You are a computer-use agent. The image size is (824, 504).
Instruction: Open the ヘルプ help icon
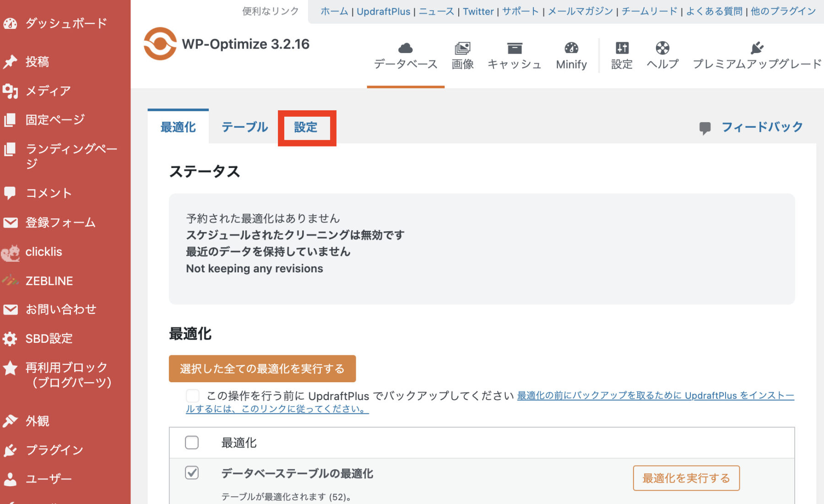coord(662,48)
